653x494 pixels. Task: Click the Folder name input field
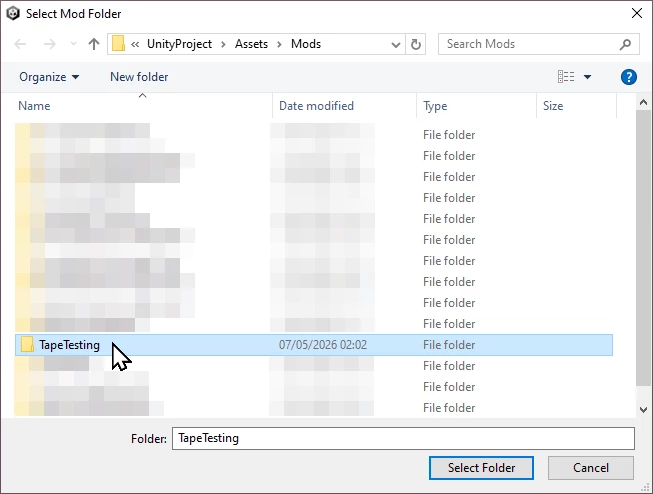403,438
